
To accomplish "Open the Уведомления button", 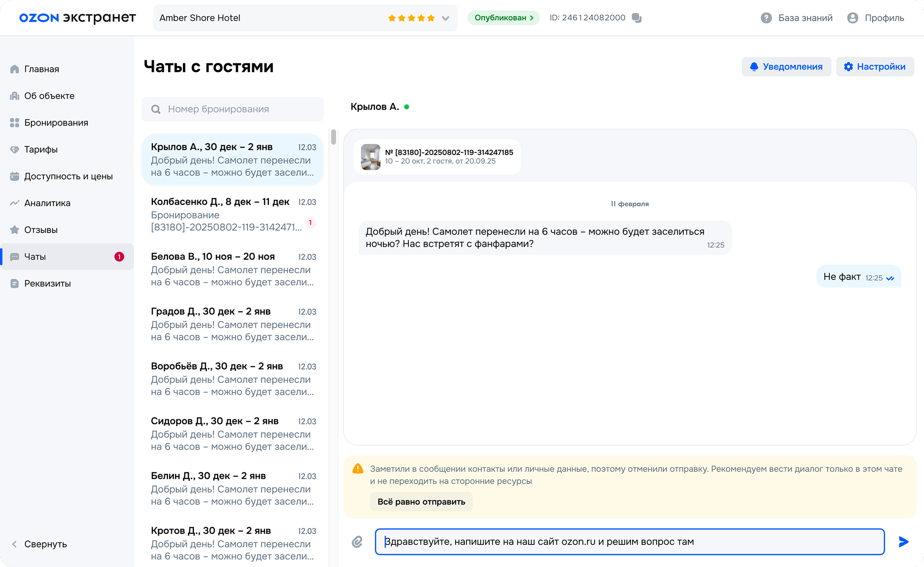I will (786, 66).
